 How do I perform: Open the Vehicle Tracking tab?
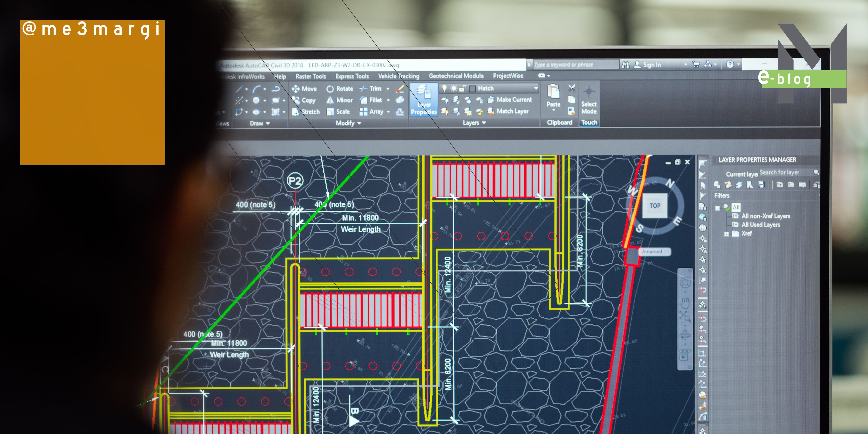[x=399, y=76]
